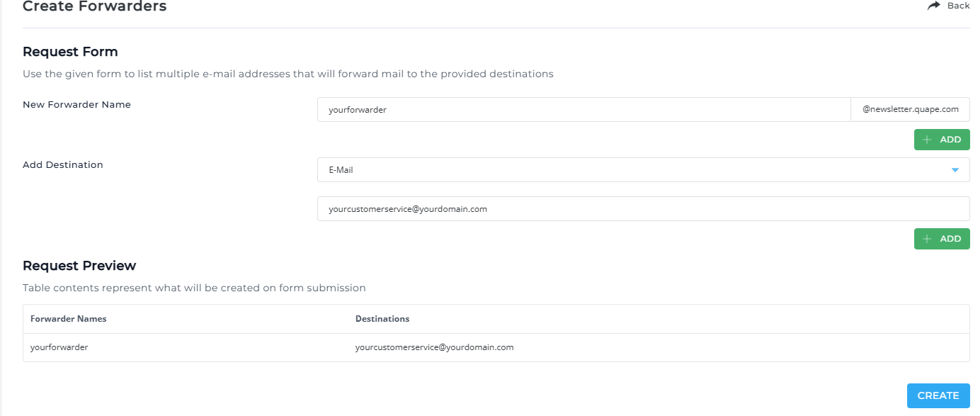This screenshot has width=980, height=416.
Task: Click the Create Forwarders page title
Action: pos(95,7)
